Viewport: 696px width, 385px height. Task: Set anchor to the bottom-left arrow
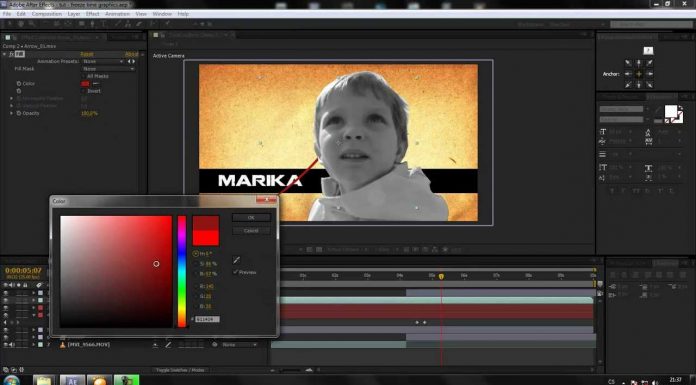click(x=628, y=84)
